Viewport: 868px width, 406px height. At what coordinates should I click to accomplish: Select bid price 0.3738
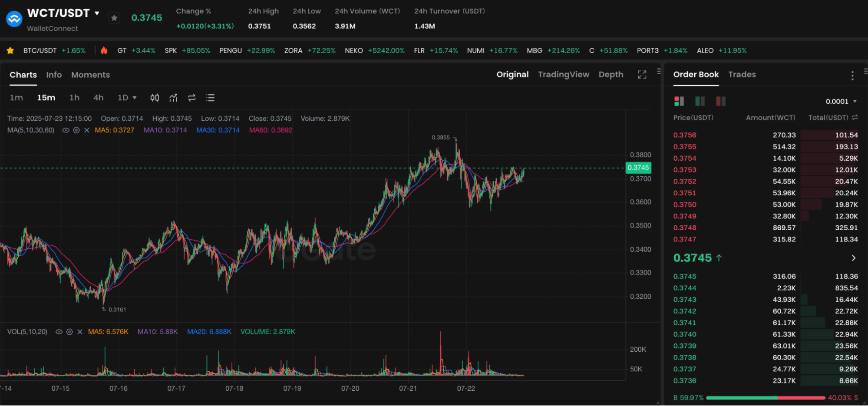(685, 357)
